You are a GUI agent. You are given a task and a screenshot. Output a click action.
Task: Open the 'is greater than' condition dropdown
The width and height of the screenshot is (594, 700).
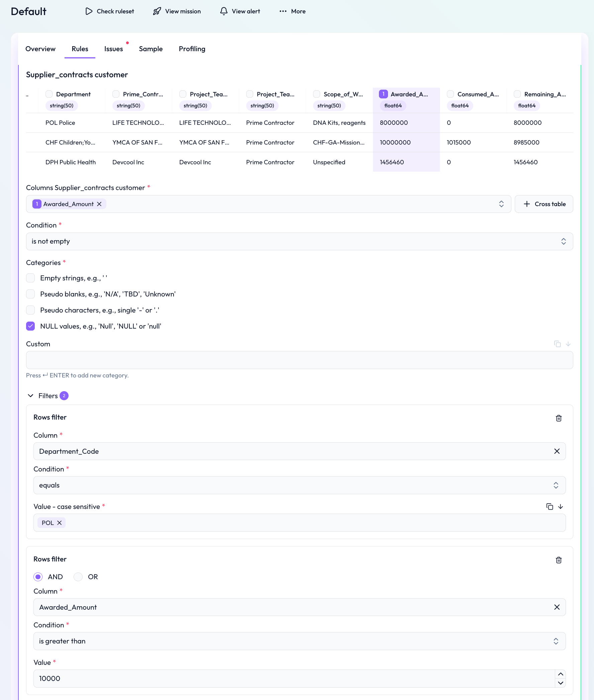pos(299,641)
